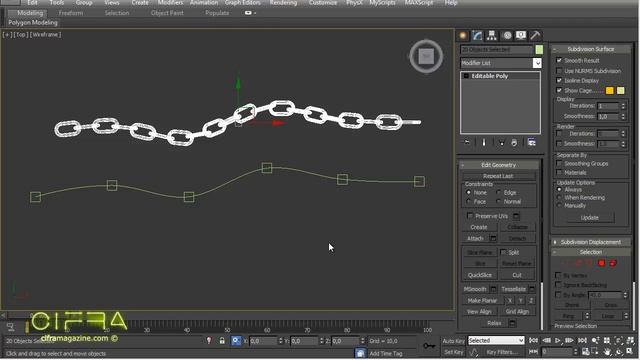Collapse the Edit Geometry rollout
The width and height of the screenshot is (640, 360).
click(498, 165)
